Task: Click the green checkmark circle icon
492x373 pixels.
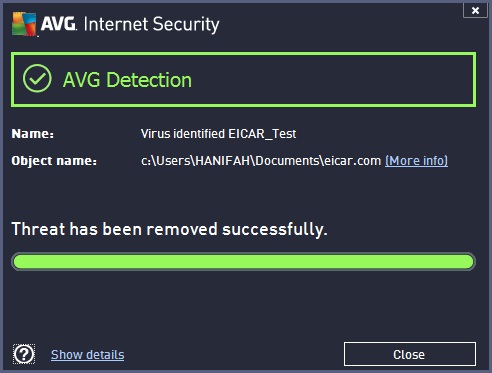Action: [x=37, y=78]
